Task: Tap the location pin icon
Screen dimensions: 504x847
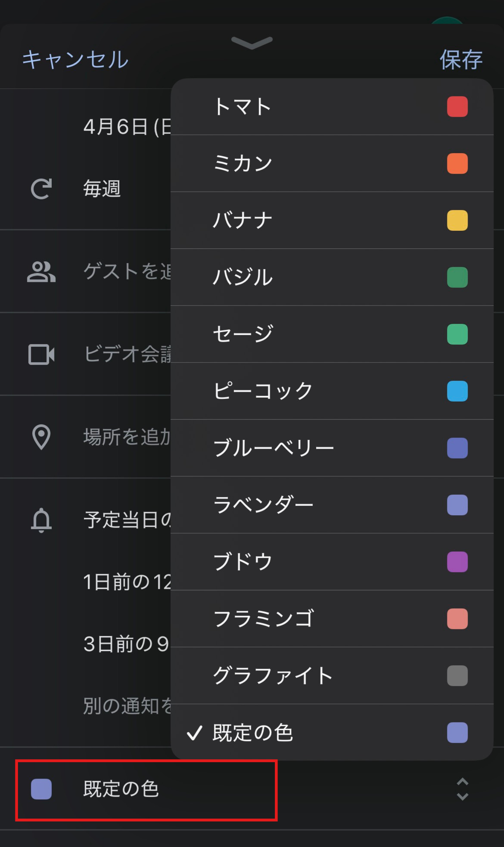Action: pyautogui.click(x=41, y=437)
